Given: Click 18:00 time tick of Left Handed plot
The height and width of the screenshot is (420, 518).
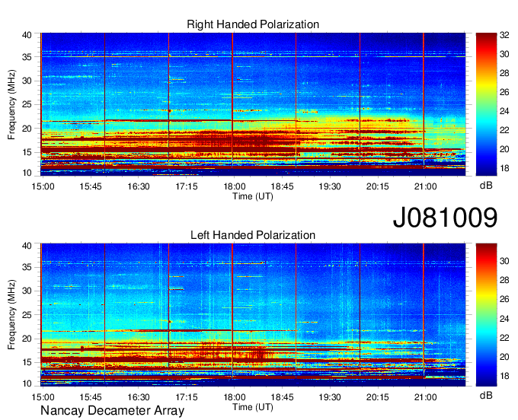Looking at the screenshot, I should [234, 397].
